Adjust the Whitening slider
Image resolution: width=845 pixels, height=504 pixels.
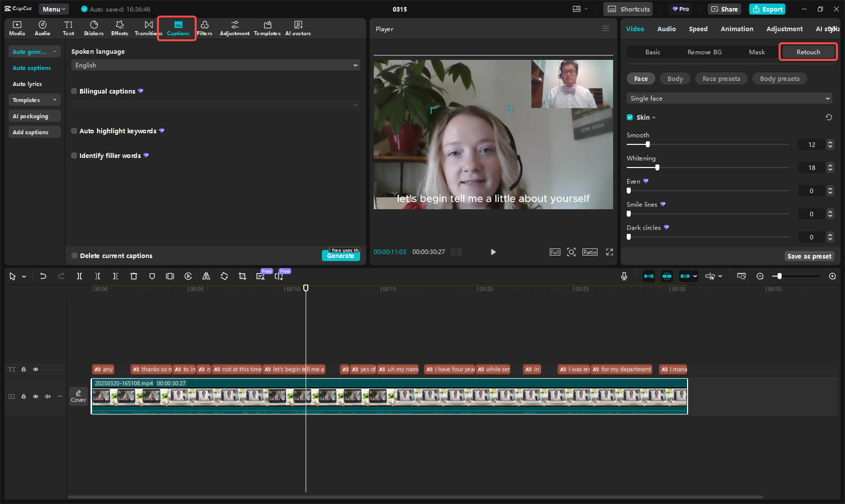(657, 167)
